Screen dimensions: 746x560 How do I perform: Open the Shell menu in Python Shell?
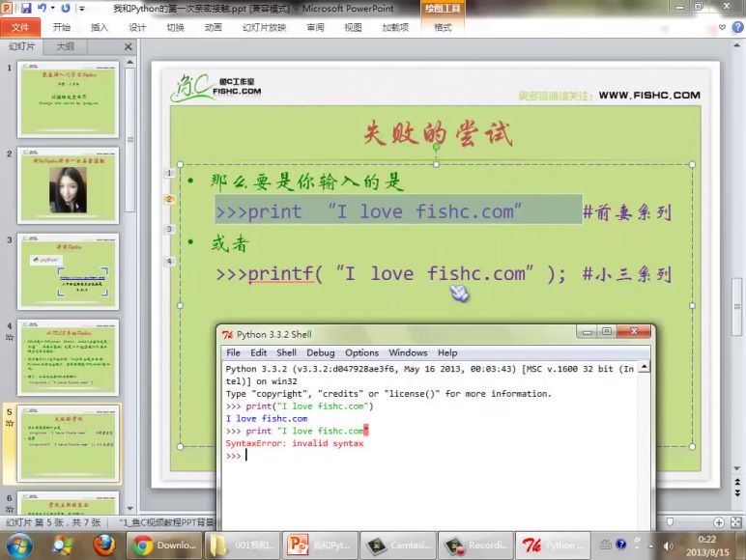[286, 352]
